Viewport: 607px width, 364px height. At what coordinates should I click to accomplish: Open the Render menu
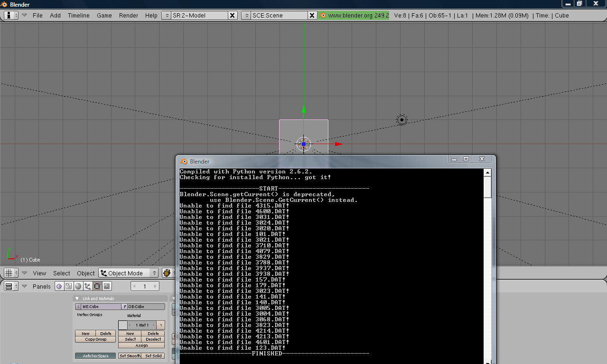pyautogui.click(x=128, y=15)
